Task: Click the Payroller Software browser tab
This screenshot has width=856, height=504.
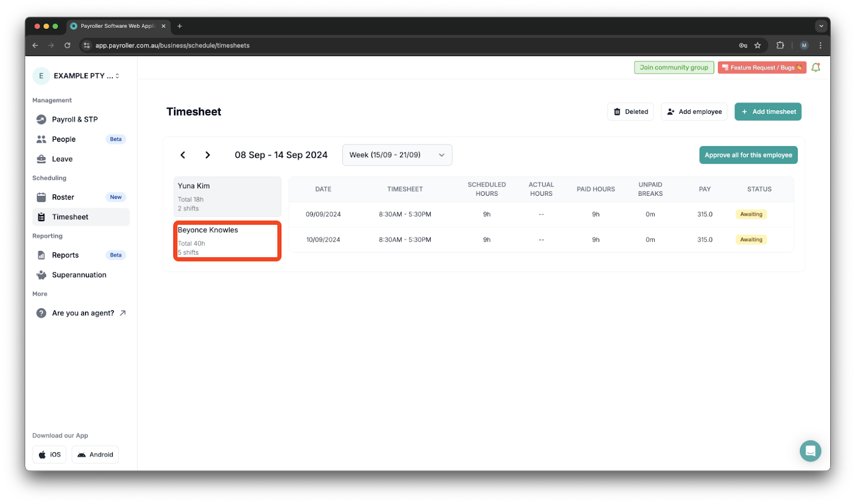Action: (x=118, y=26)
